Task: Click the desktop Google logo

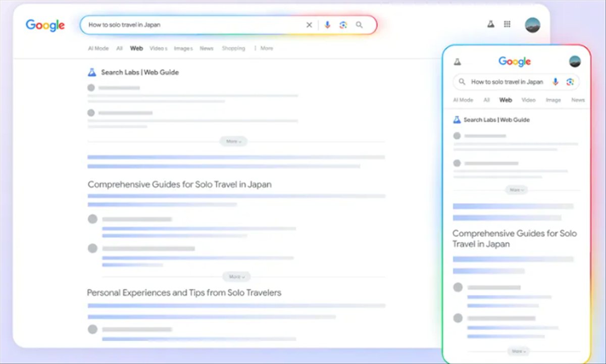Action: click(x=45, y=25)
